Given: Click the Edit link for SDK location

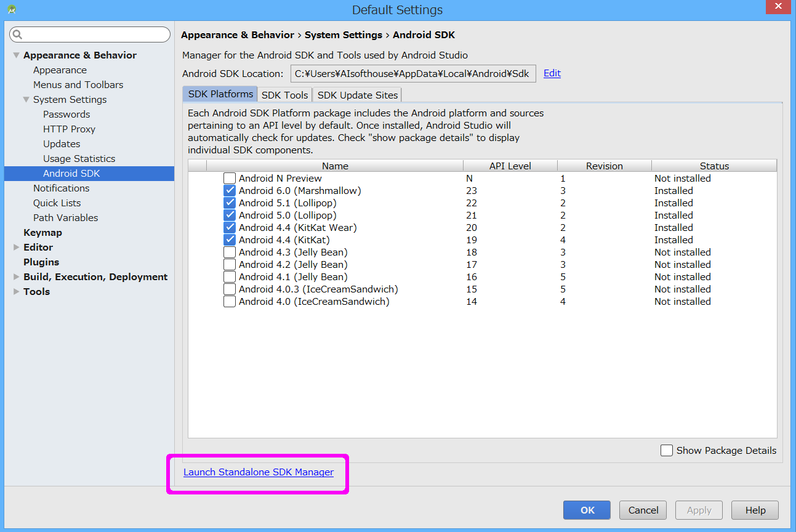Looking at the screenshot, I should (x=552, y=73).
